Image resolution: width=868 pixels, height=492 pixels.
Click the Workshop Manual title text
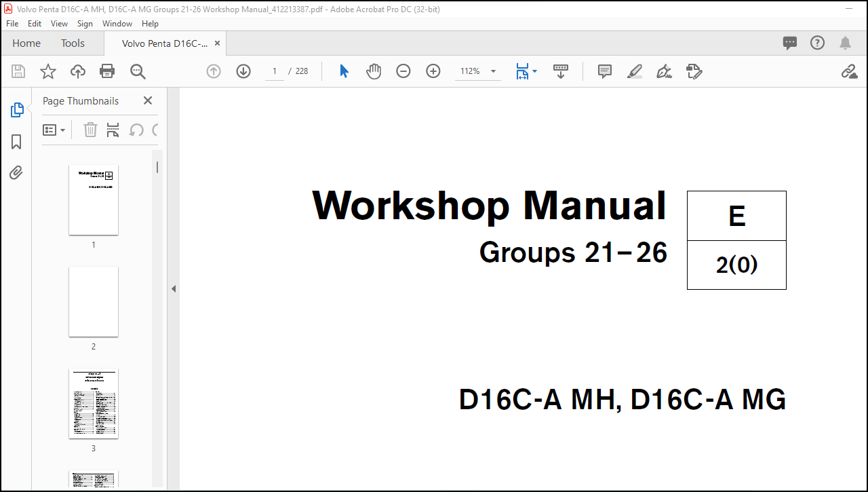[490, 206]
